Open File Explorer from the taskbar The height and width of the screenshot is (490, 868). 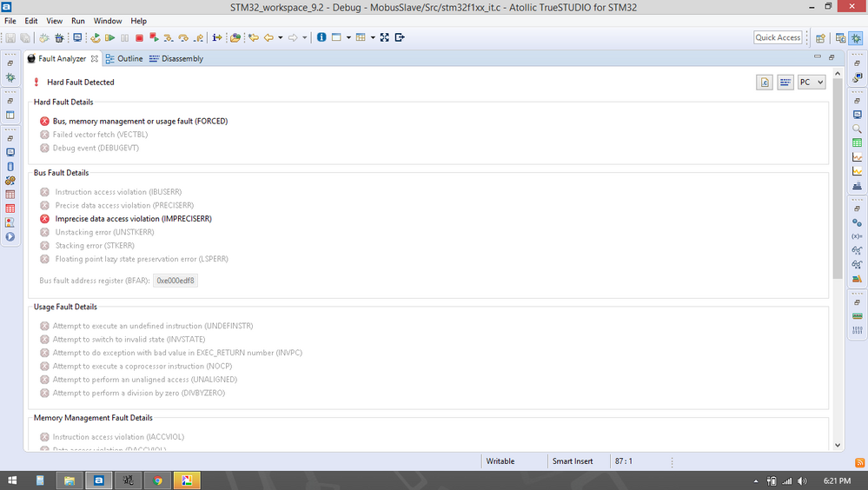[x=70, y=480]
